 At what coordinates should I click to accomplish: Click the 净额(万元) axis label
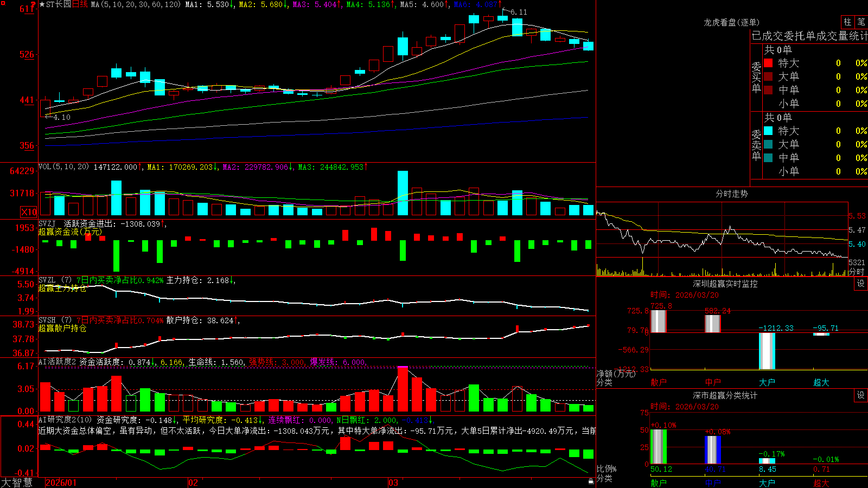tap(616, 374)
